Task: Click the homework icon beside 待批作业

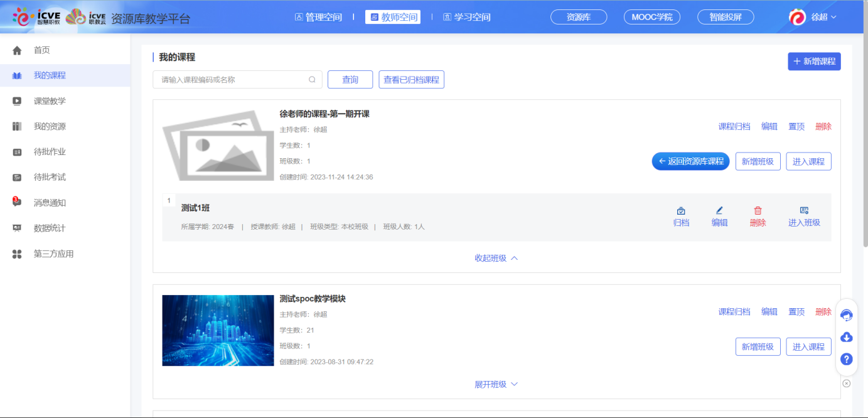Action: (17, 152)
